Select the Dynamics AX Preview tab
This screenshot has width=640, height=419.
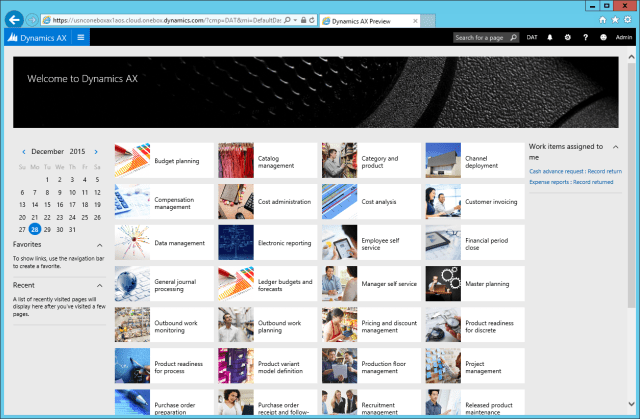click(x=369, y=21)
